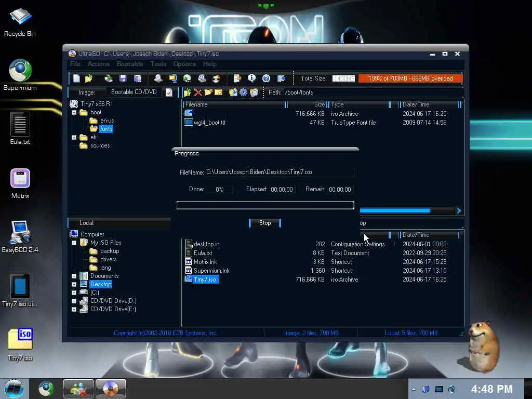532x399 pixels.
Task: Click the Total Size 1400MB field
Action: click(343, 78)
